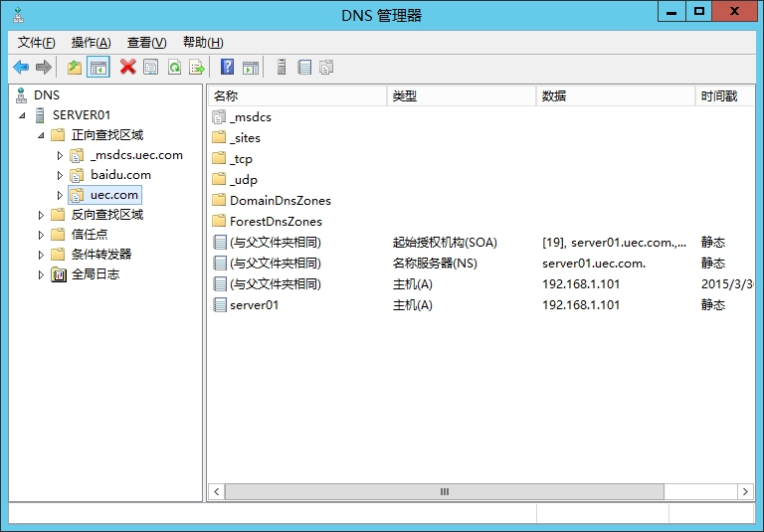Minimize the DNS 管理器 window
This screenshot has width=764, height=532.
click(671, 12)
